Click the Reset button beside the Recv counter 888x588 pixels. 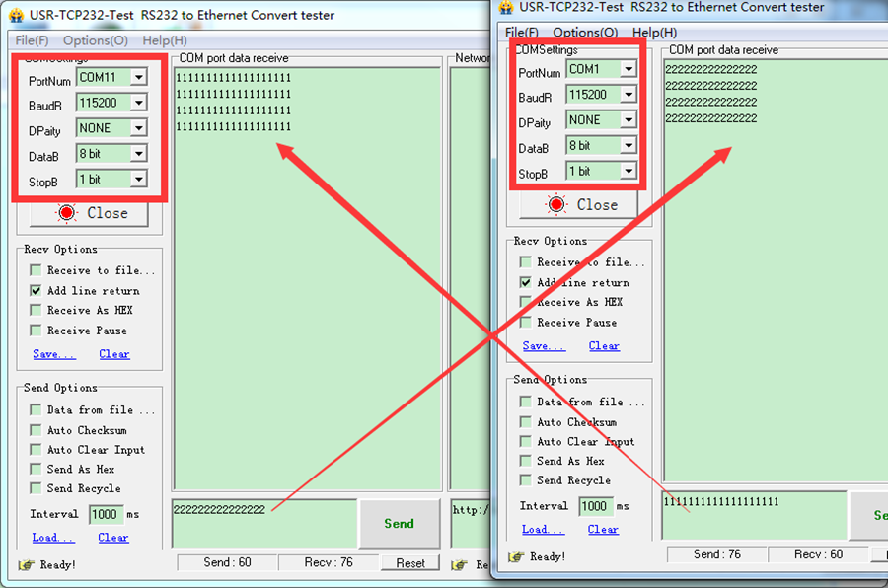(410, 562)
